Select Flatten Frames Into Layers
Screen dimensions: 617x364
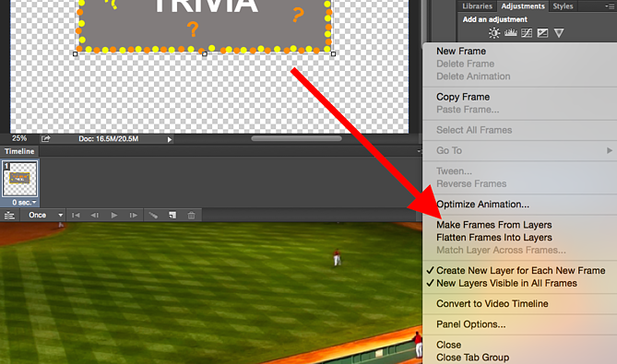tap(493, 238)
